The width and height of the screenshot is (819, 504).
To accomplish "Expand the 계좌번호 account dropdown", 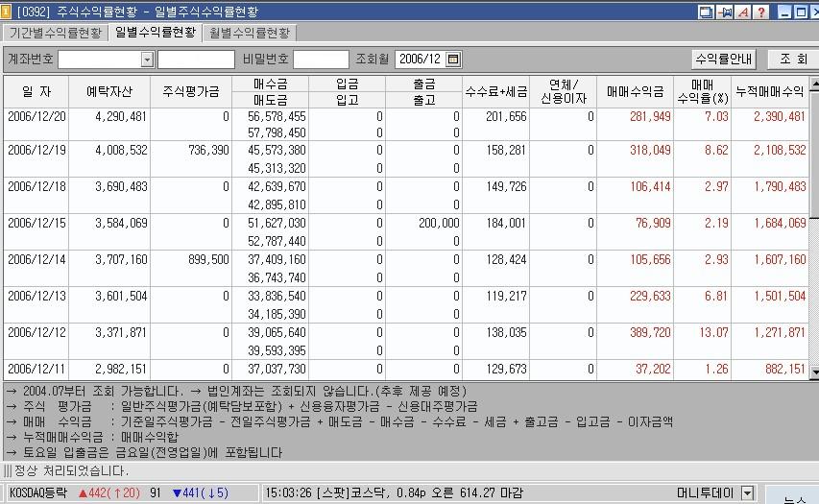I will coord(147,60).
